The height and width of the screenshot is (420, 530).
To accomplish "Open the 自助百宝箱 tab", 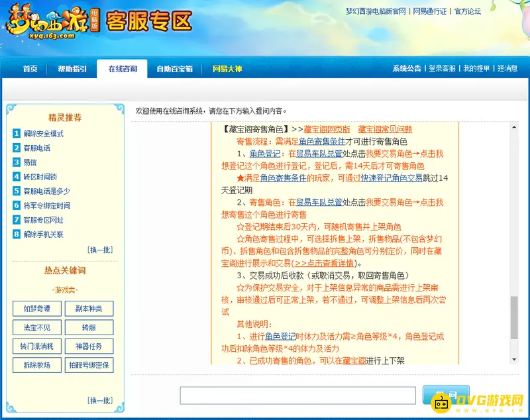I will point(174,69).
